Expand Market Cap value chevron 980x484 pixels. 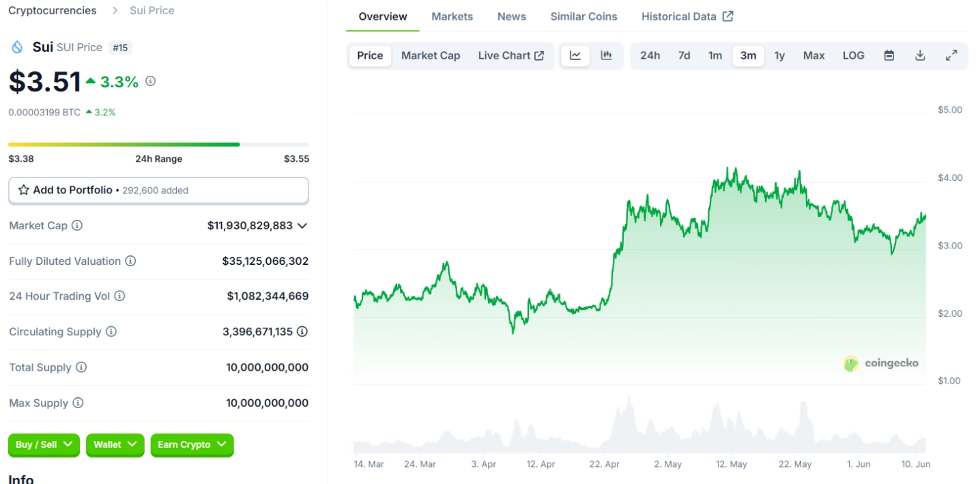point(302,225)
